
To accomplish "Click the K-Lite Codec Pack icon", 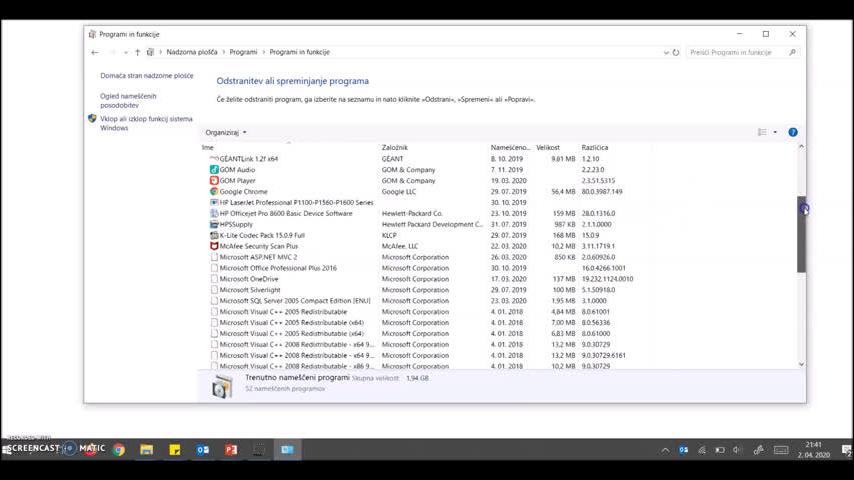I will coord(214,235).
